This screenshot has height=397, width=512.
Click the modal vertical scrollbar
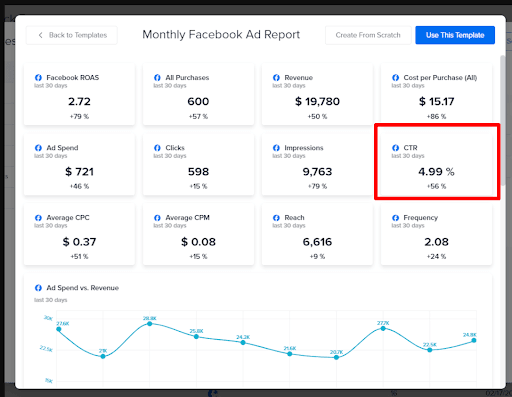503,120
